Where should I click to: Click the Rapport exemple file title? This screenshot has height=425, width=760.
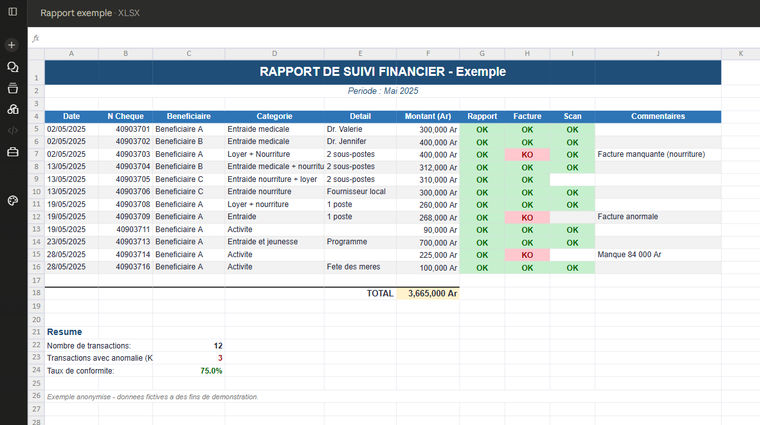tap(76, 13)
